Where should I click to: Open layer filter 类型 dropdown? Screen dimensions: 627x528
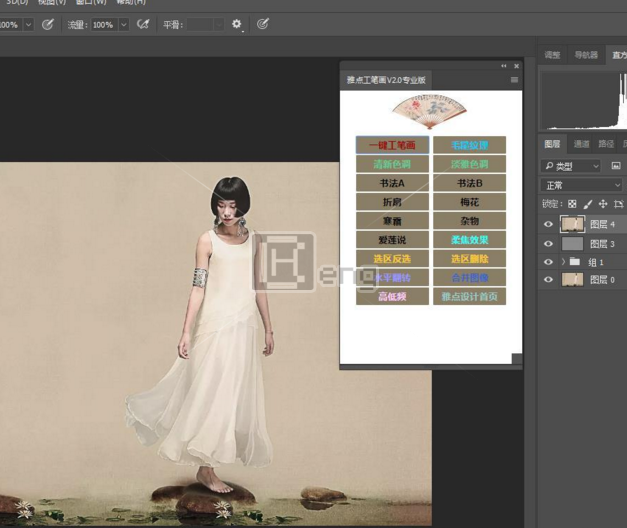point(571,166)
